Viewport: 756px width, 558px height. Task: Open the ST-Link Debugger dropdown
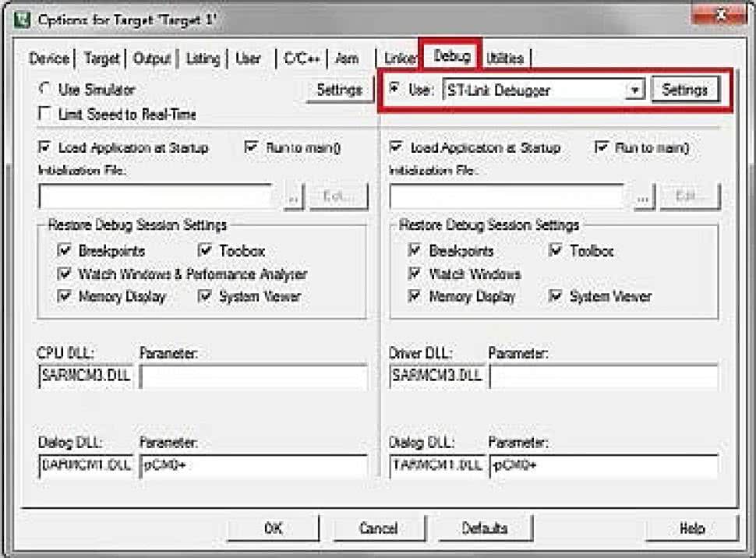[635, 90]
